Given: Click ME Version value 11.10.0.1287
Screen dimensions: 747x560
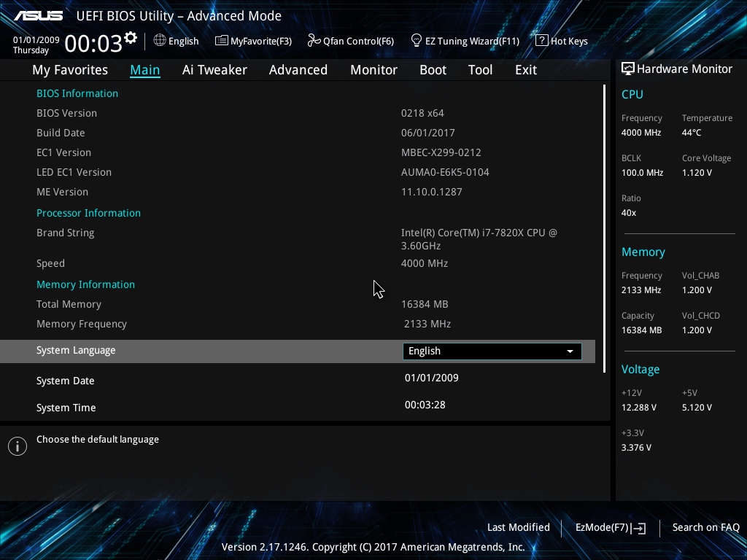Looking at the screenshot, I should coord(432,192).
